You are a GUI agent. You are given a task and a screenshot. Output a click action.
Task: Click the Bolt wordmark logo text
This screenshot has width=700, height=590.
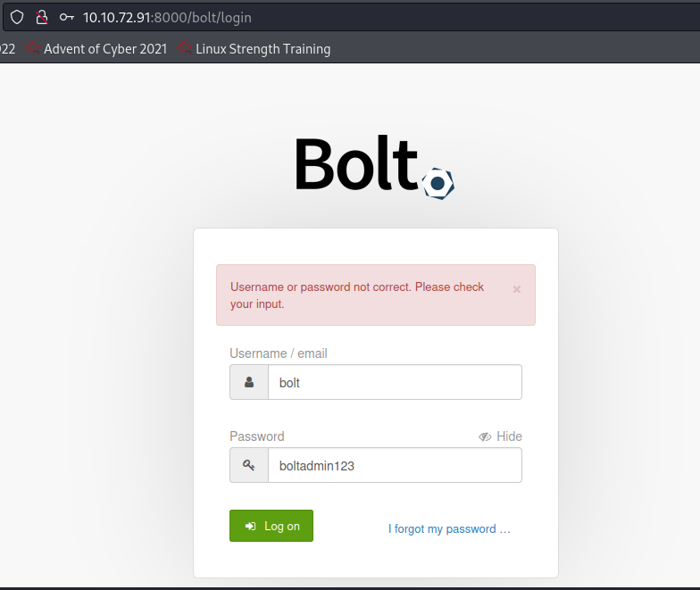tap(355, 165)
